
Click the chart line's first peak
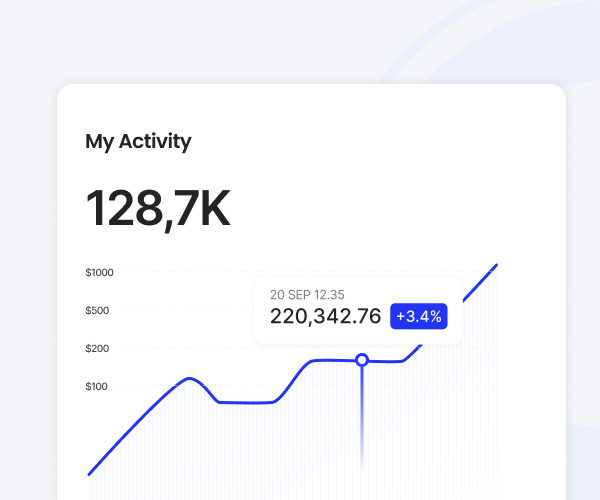(189, 379)
